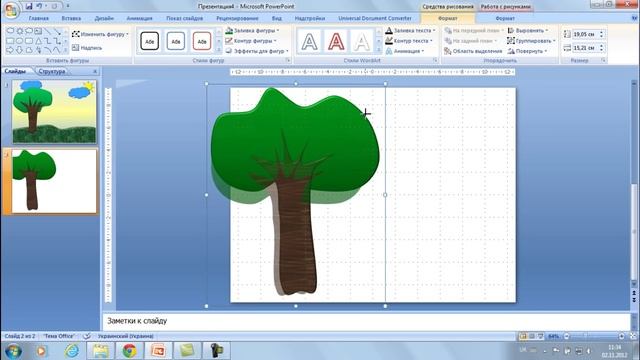
Task: Open Windows Start menu
Action: (13, 351)
